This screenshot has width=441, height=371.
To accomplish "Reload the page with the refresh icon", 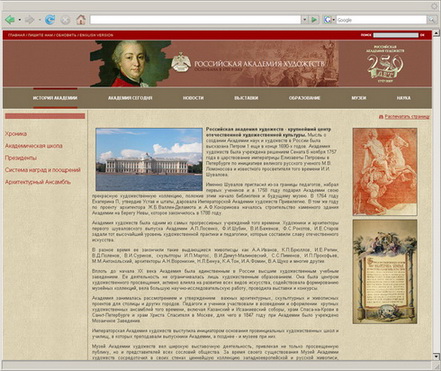I will 50,20.
